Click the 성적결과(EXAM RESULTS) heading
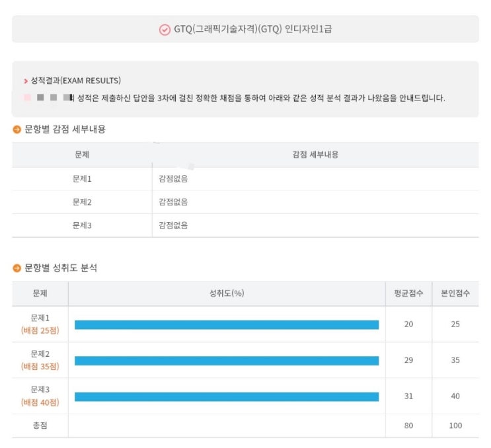Screen dimensions: 491x448 tap(76, 81)
